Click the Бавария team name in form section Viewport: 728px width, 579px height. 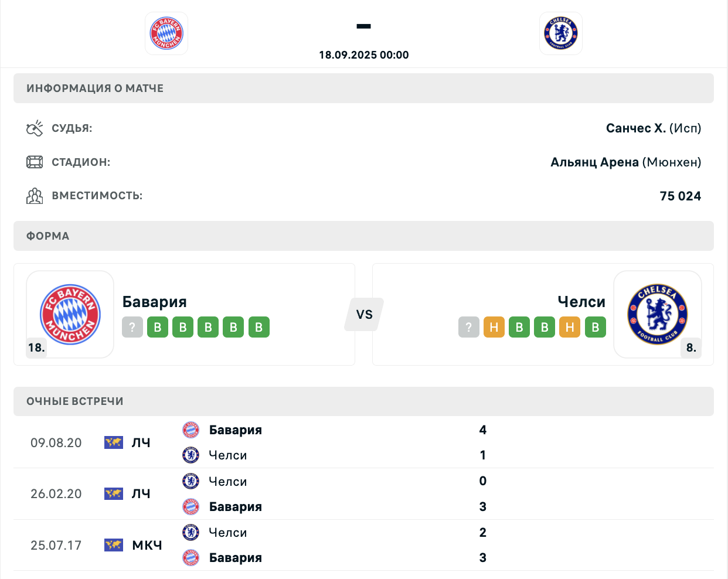155,302
